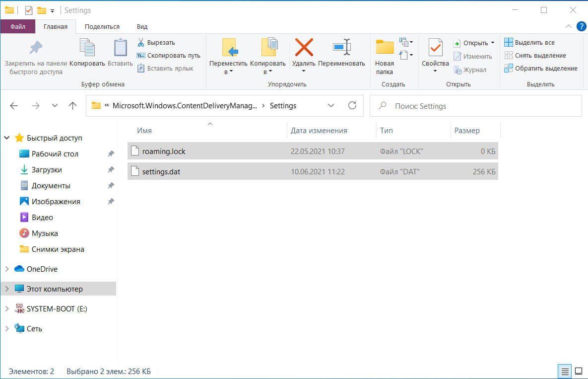Click Выделить все
This screenshot has width=588, height=379.
tap(529, 42)
